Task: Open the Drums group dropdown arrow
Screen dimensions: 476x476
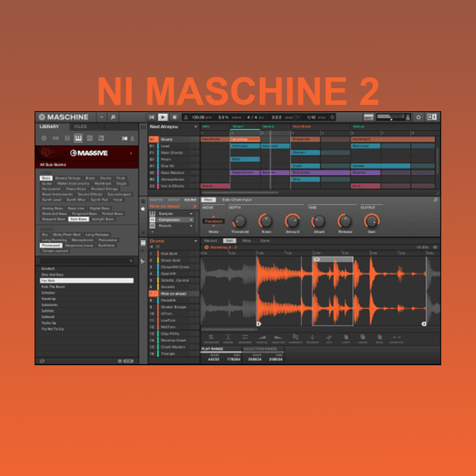Action: (x=196, y=241)
